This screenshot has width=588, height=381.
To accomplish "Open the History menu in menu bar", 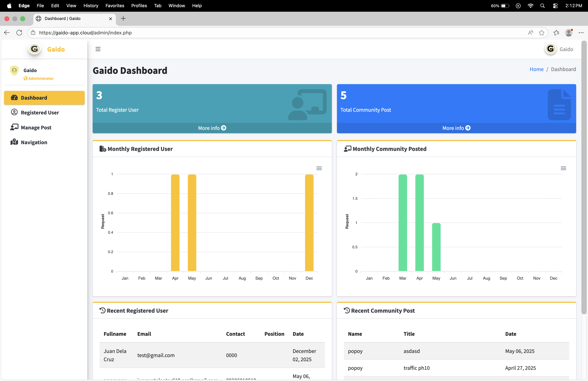I will 91,6.
